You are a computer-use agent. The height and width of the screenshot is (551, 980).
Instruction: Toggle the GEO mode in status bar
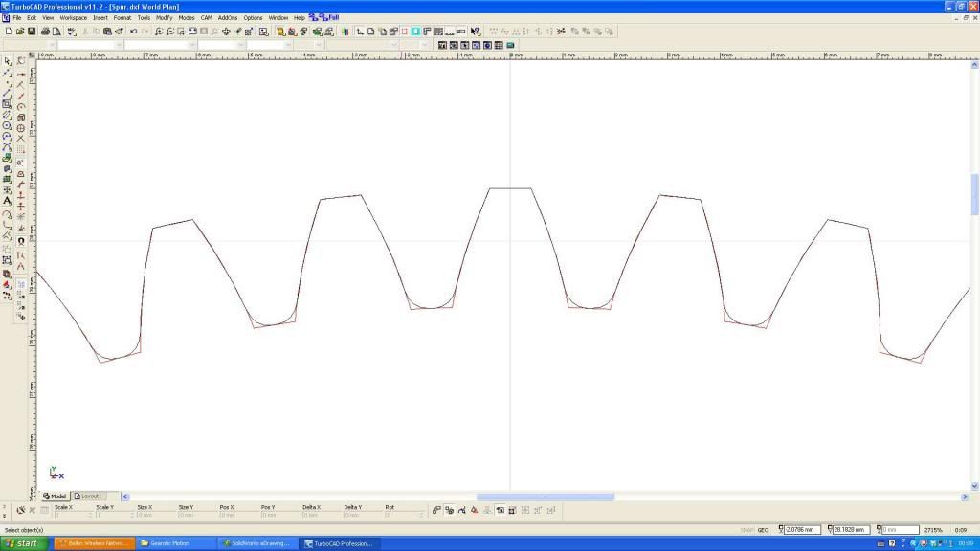point(763,530)
